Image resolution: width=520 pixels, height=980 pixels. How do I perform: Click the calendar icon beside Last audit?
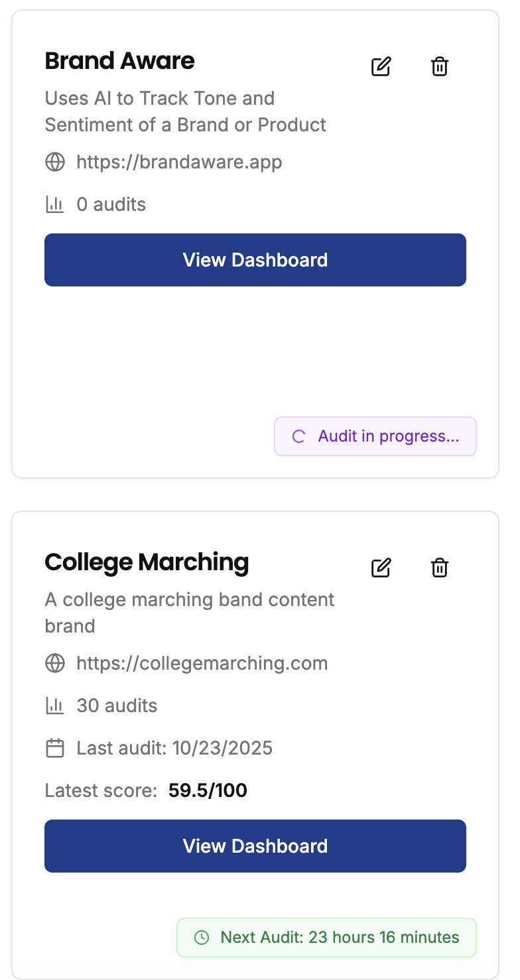click(55, 749)
